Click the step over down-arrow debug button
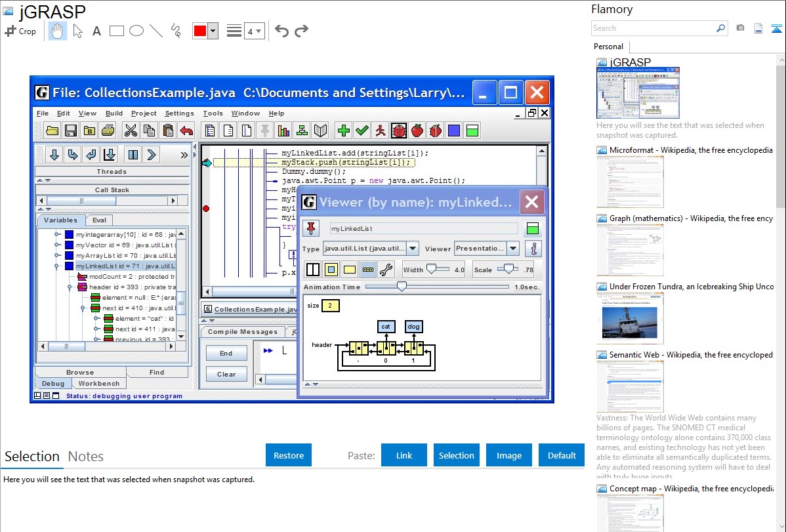The width and height of the screenshot is (786, 532). click(x=54, y=155)
